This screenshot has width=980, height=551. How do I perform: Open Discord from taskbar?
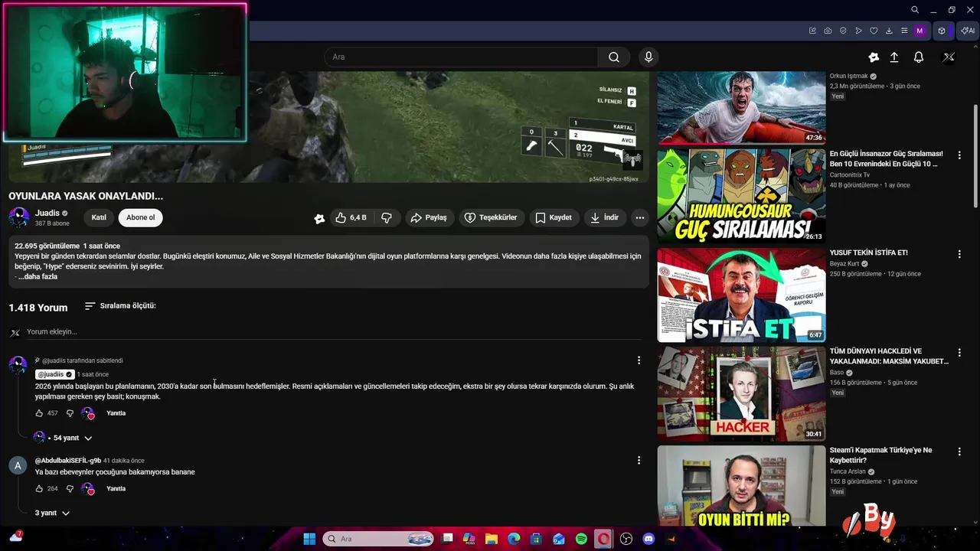point(649,539)
